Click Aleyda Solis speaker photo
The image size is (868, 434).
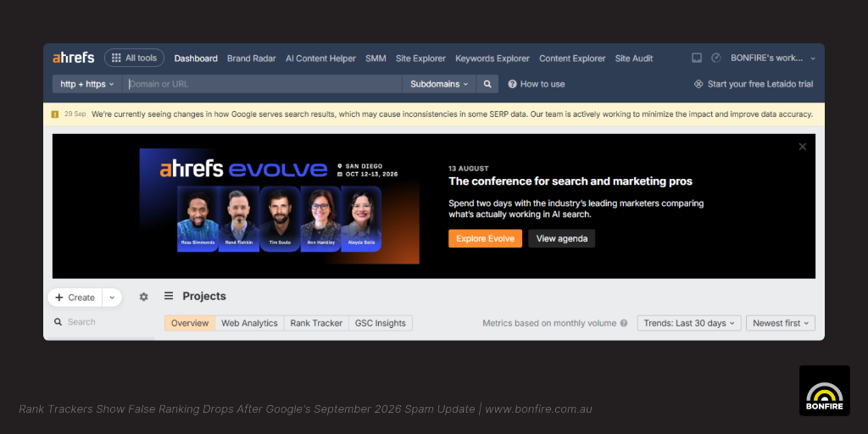(361, 219)
